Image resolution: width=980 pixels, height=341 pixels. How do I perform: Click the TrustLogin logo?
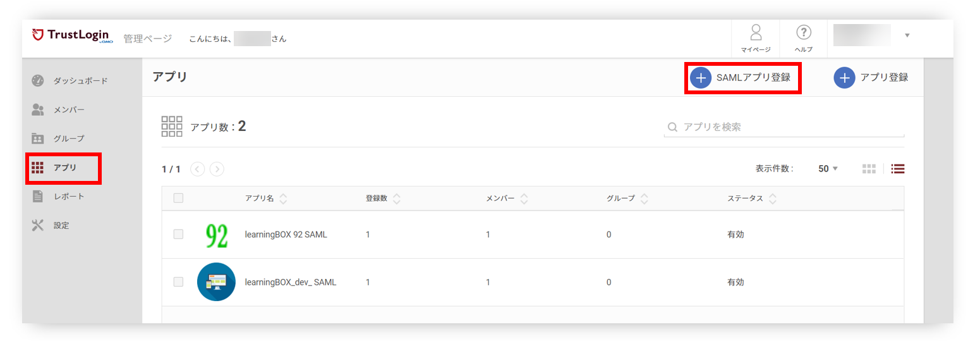click(70, 36)
